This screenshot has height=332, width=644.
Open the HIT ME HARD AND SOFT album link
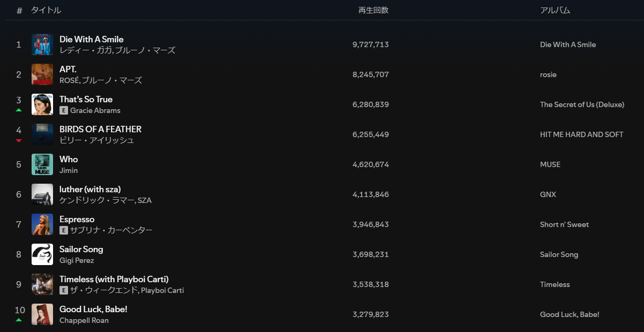(x=582, y=134)
